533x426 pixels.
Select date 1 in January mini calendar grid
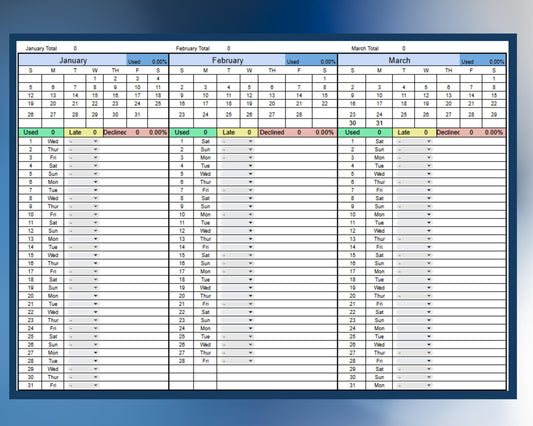pyautogui.click(x=95, y=79)
